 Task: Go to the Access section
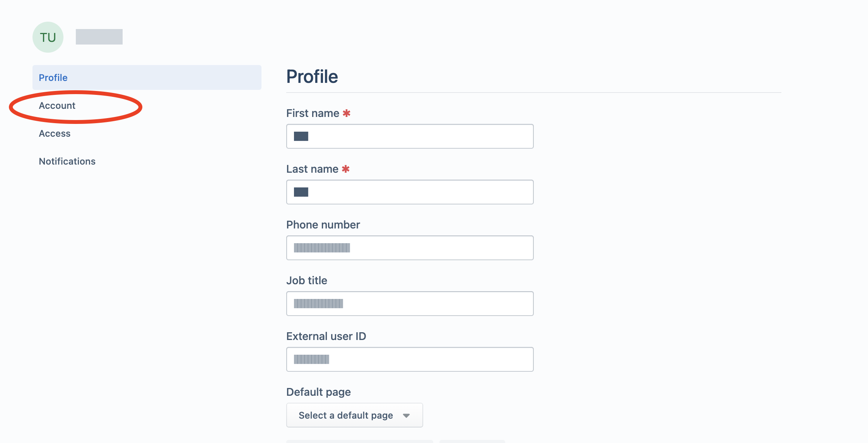pos(55,133)
